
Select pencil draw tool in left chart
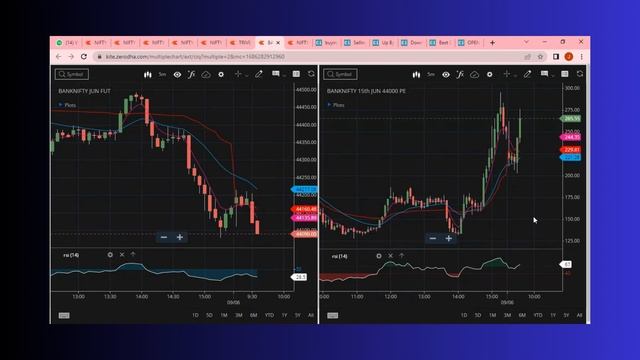point(259,74)
